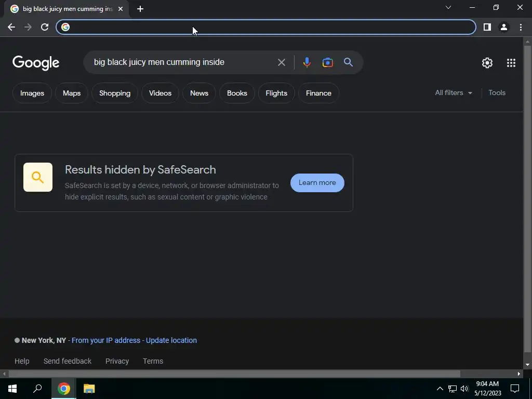Click the Google logo
The height and width of the screenshot is (399, 532).
point(36,63)
